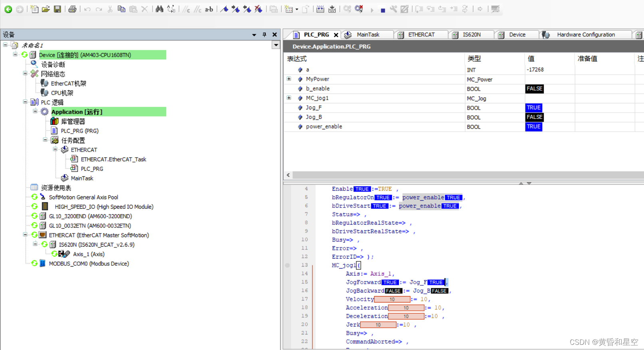
Task: Select GL10_3200END tree item
Action: [x=90, y=216]
